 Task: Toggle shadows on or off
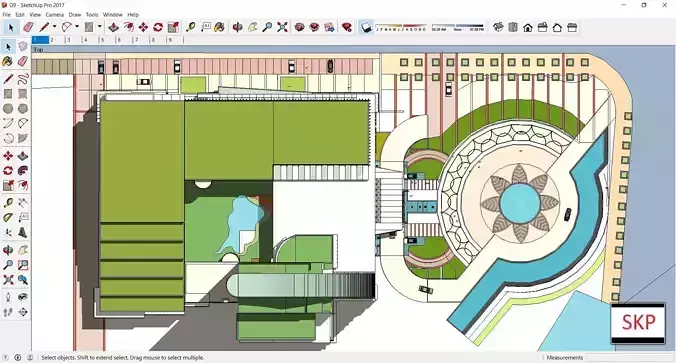[x=366, y=27]
